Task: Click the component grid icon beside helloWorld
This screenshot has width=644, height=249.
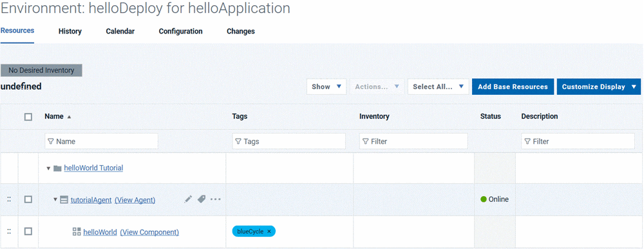Action: pyautogui.click(x=77, y=232)
